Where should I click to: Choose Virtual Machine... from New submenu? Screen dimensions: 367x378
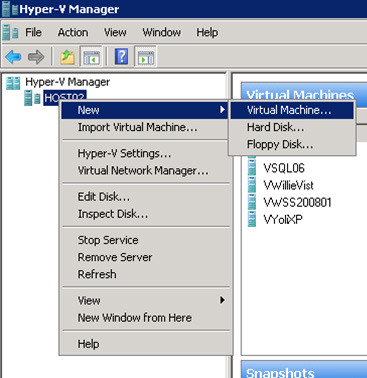click(292, 110)
